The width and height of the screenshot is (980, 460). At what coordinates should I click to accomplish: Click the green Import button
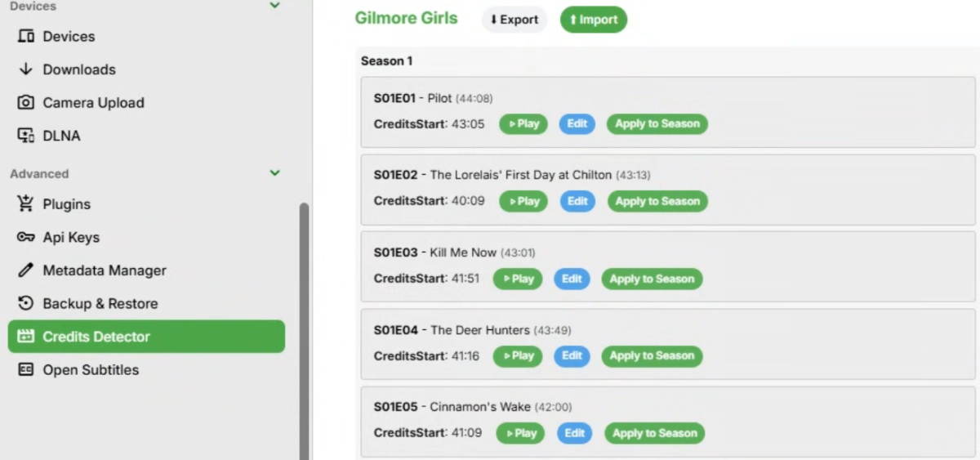pyautogui.click(x=594, y=20)
